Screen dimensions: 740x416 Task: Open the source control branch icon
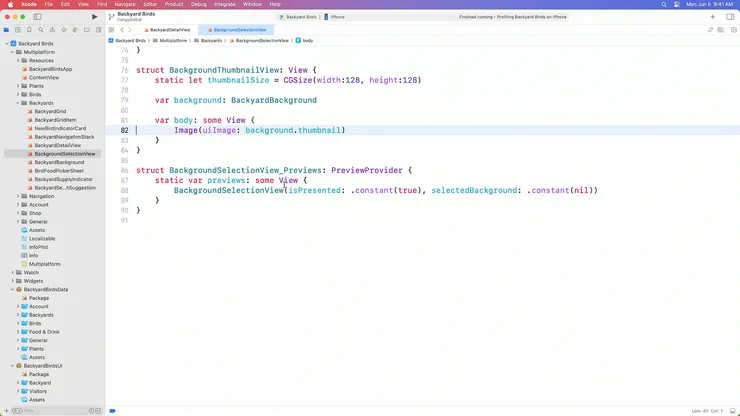(111, 17)
